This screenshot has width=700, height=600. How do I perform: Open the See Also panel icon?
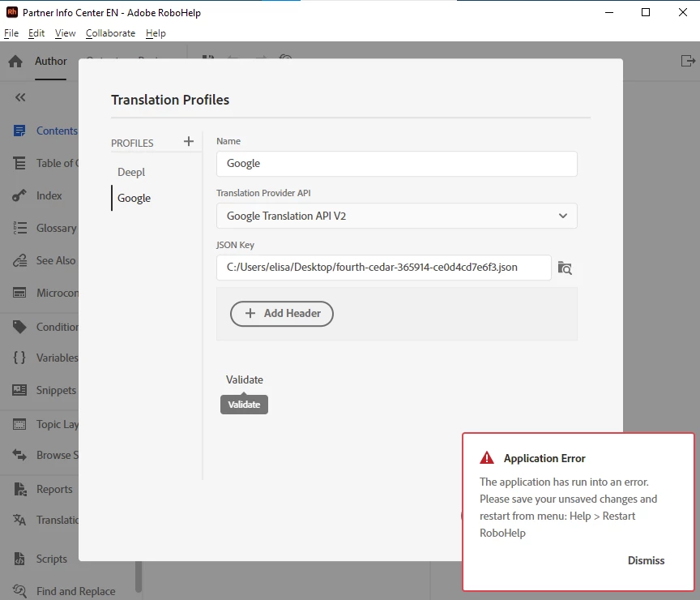pyautogui.click(x=19, y=260)
